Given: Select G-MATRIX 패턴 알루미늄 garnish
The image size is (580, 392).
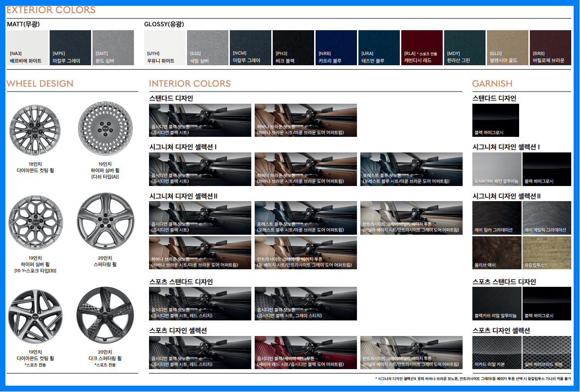Looking at the screenshot, I should tap(497, 169).
